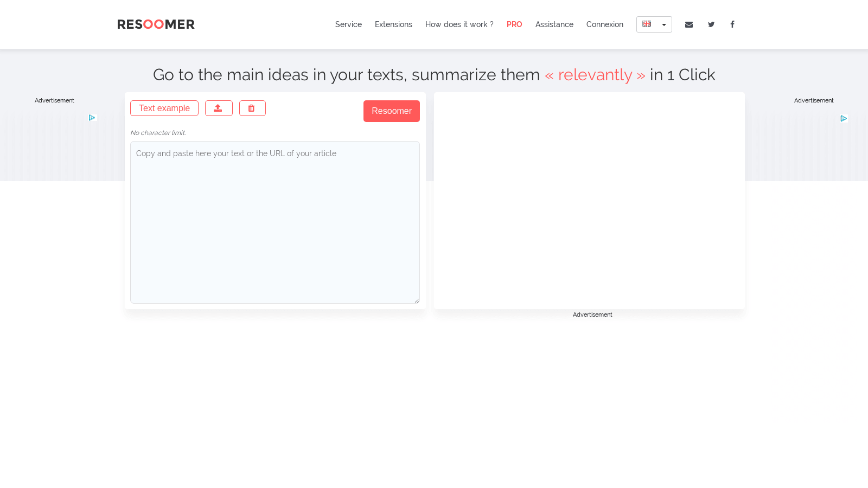The width and height of the screenshot is (868, 488).
Task: Open the email envelope icon
Action: [x=689, y=24]
